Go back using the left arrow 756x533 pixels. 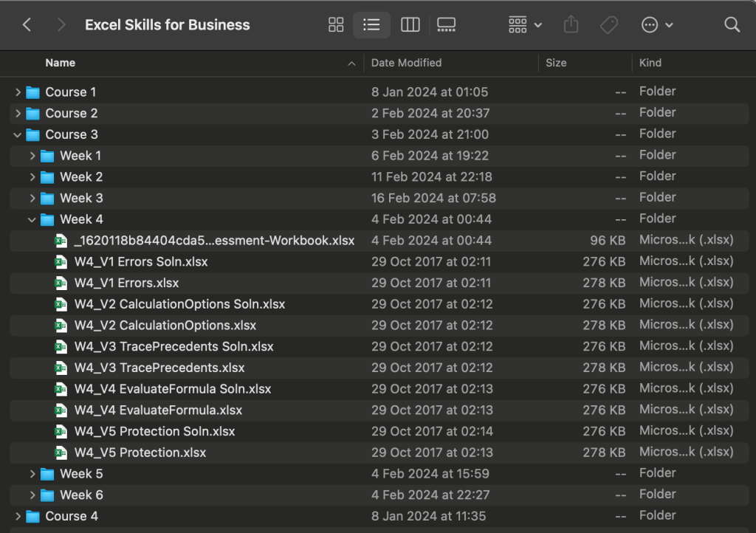point(27,25)
